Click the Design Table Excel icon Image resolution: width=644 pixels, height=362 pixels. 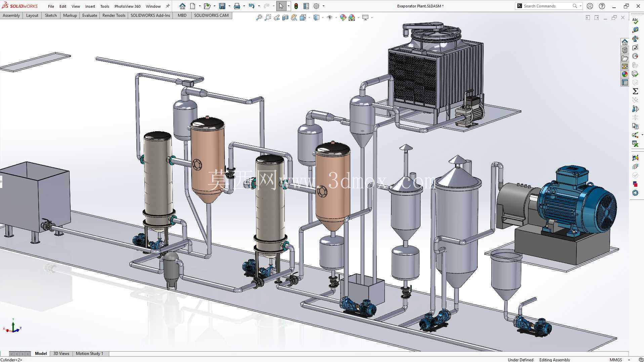point(635,144)
